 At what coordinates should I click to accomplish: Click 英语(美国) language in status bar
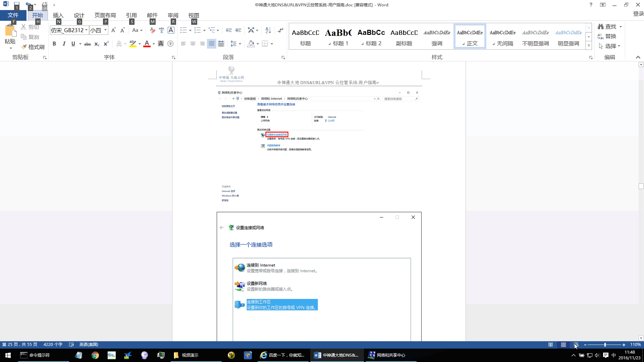pos(89,345)
